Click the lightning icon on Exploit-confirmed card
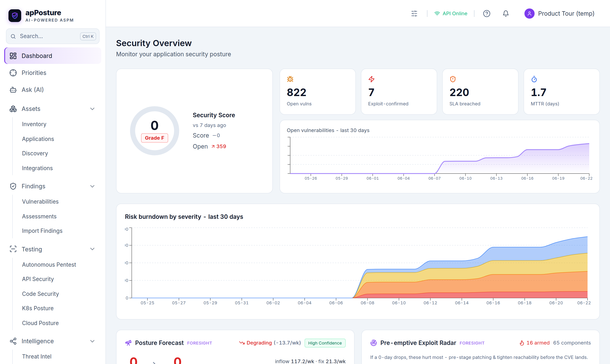610x364 pixels. coord(371,79)
